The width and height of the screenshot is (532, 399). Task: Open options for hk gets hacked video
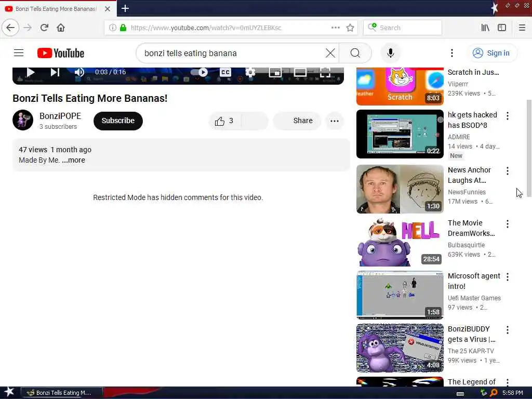[507, 116]
